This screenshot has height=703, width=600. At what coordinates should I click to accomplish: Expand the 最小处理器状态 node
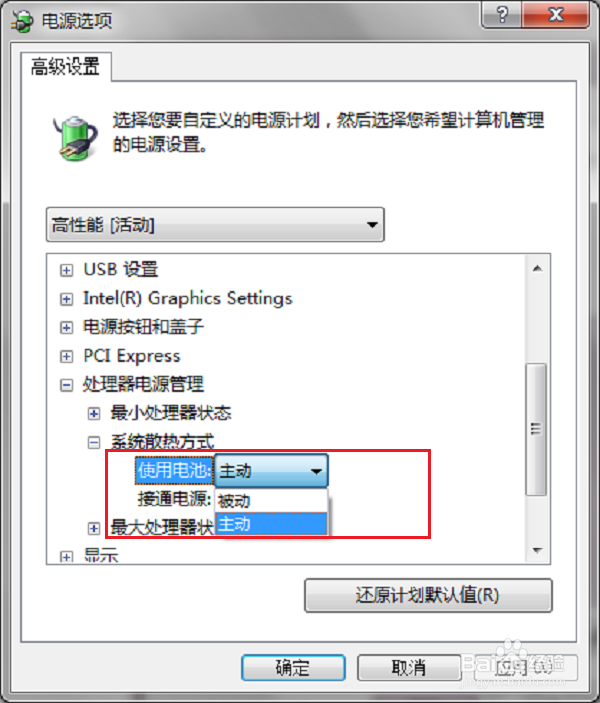[94, 414]
